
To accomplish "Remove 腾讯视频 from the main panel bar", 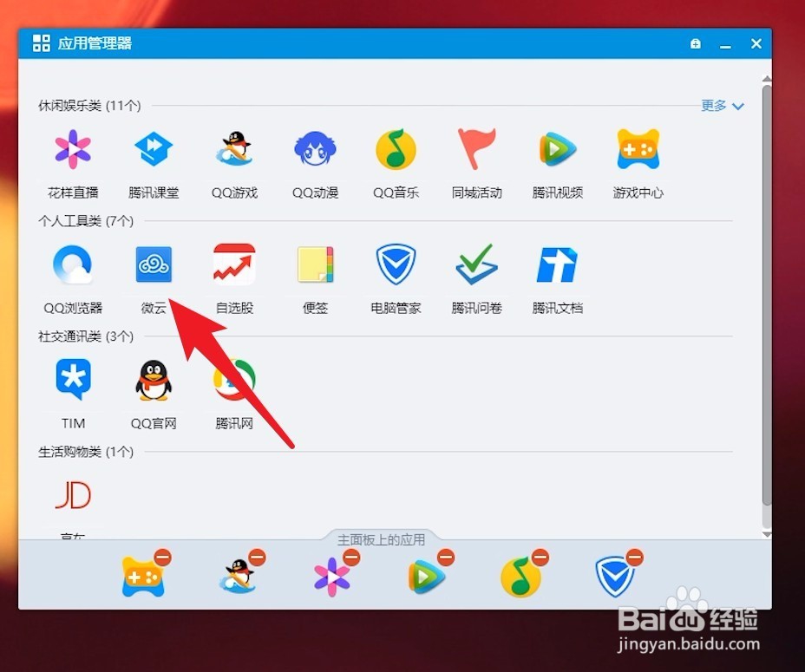I will point(446,558).
